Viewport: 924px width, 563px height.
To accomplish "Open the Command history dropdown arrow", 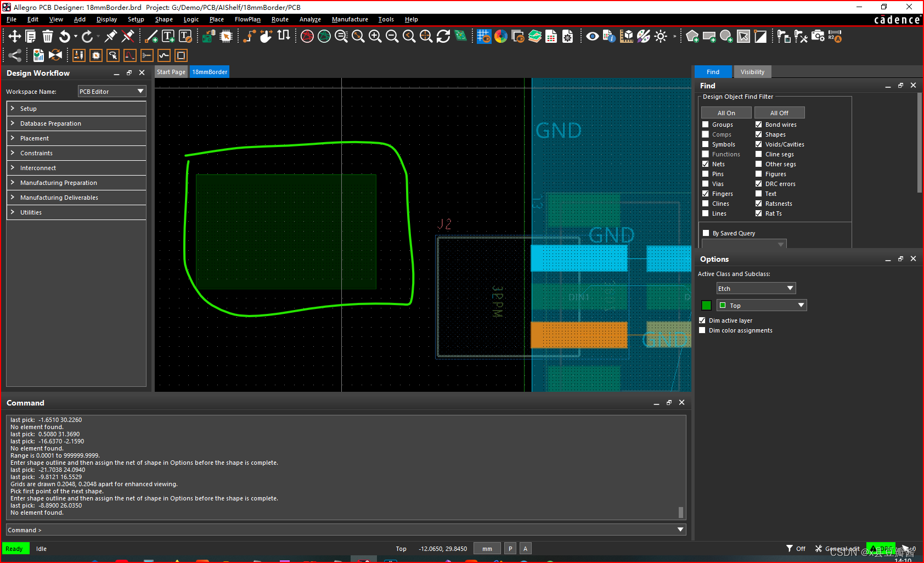I will click(x=680, y=530).
